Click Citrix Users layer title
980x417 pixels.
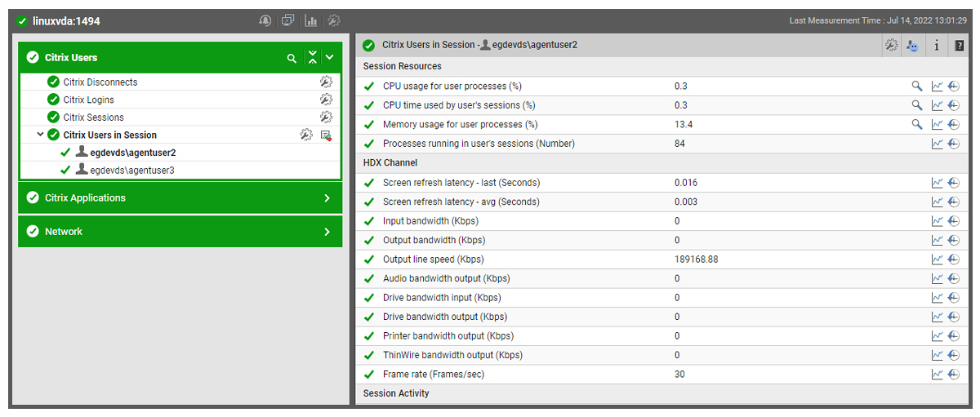tap(71, 58)
